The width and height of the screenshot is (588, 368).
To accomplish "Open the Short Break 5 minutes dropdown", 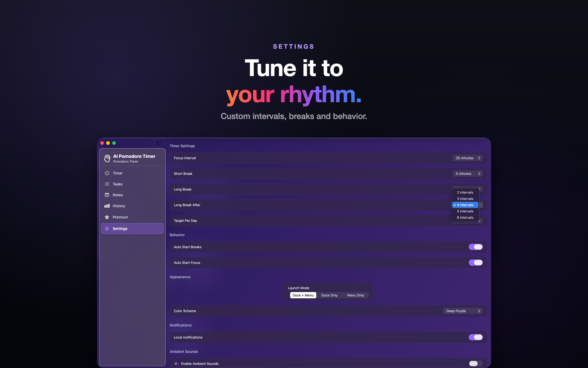I will [x=468, y=174].
